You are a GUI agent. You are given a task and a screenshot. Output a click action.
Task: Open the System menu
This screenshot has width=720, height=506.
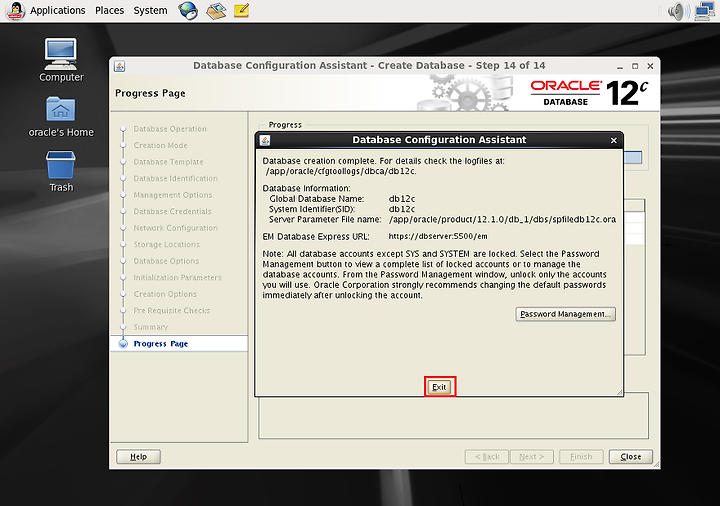[150, 10]
